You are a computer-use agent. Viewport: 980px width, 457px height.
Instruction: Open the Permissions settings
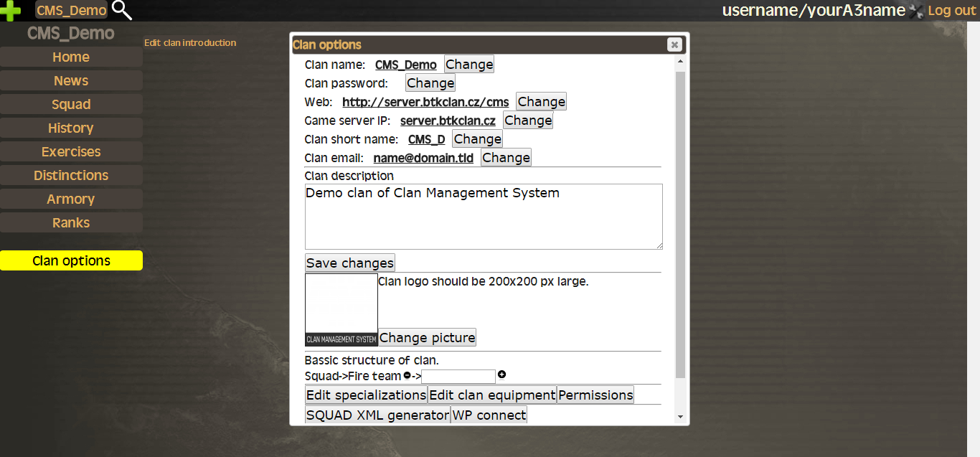click(595, 395)
